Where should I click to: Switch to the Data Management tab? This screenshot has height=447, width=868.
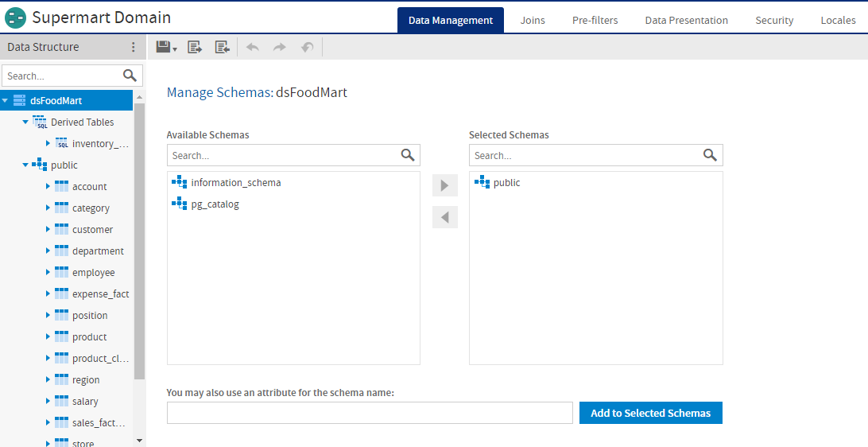coord(451,20)
